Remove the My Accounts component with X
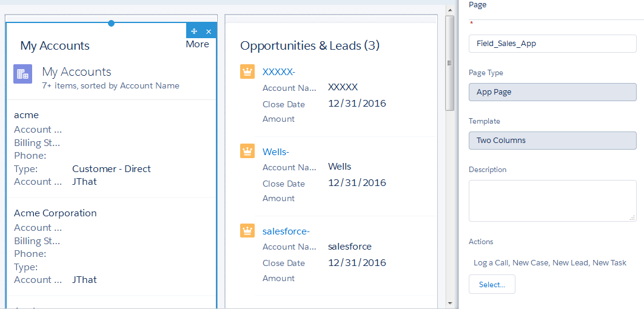The height and width of the screenshot is (309, 644). click(x=209, y=32)
